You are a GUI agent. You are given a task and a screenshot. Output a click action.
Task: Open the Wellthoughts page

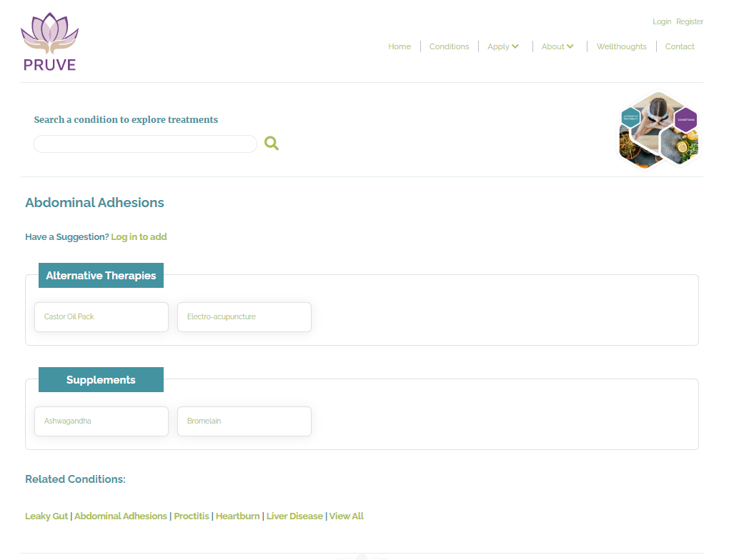pos(621,46)
